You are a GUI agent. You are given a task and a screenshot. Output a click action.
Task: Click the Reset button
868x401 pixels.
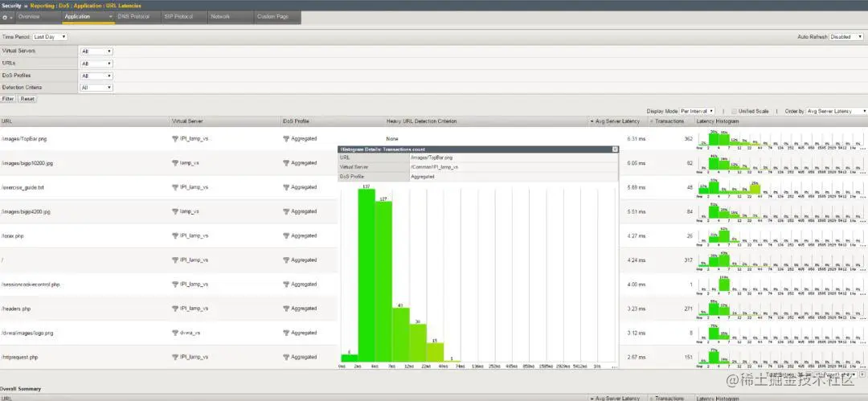tap(27, 99)
